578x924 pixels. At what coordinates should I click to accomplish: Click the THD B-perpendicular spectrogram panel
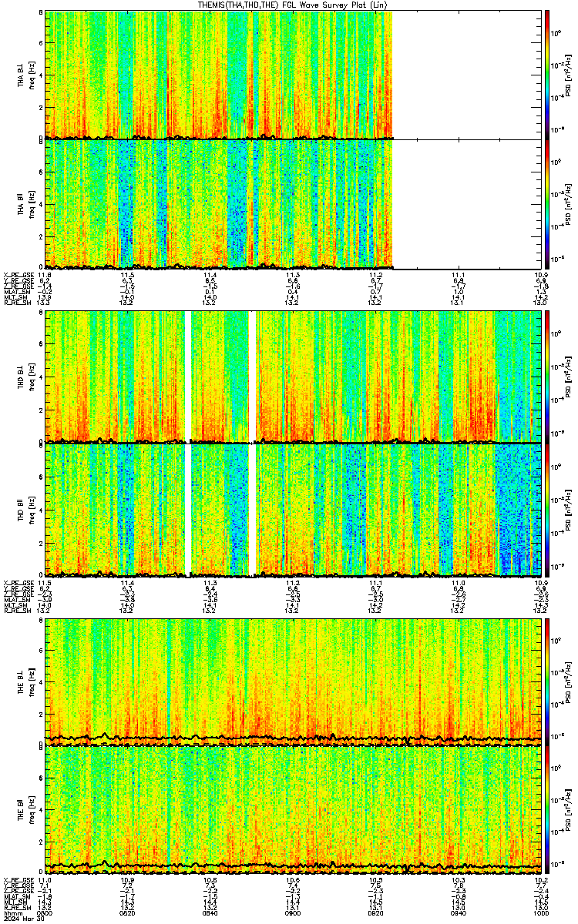click(x=294, y=376)
